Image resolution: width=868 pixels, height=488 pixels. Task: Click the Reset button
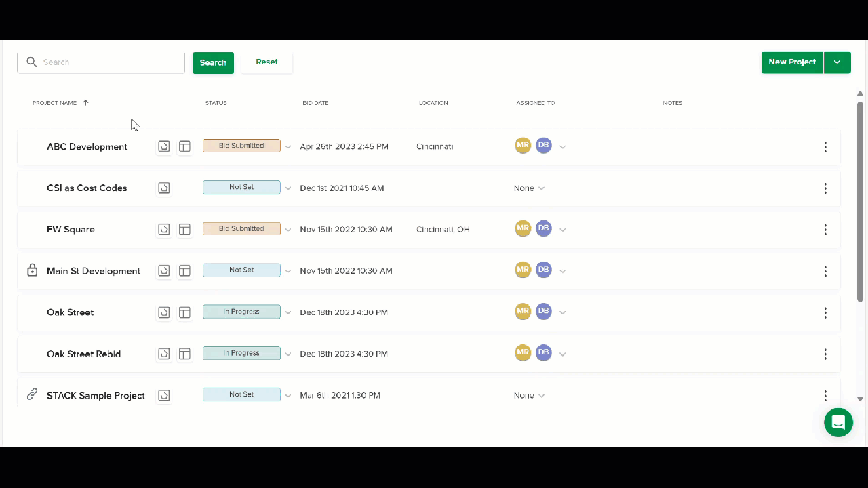267,62
